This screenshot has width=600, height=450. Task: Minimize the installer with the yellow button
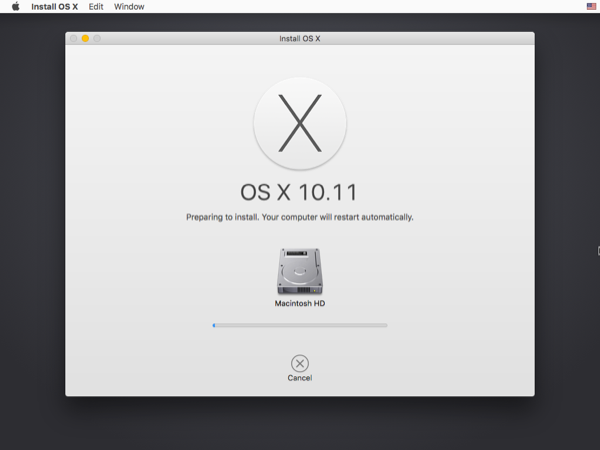click(85, 38)
